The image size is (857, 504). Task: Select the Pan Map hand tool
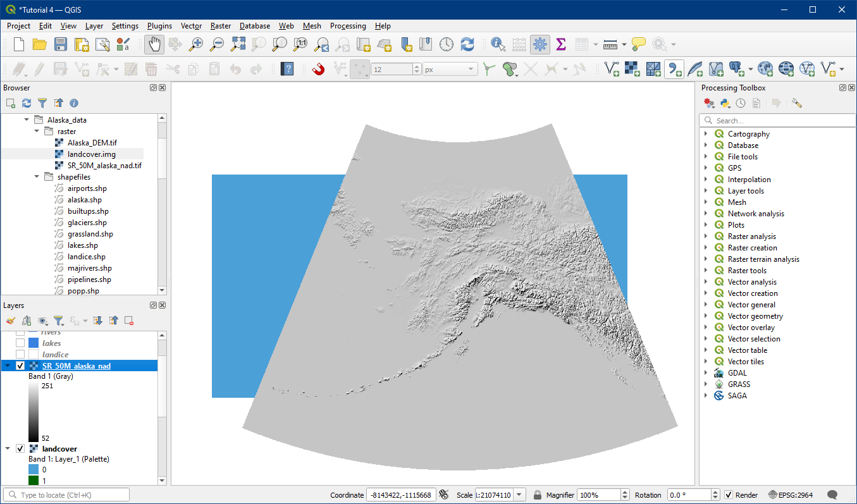[154, 44]
